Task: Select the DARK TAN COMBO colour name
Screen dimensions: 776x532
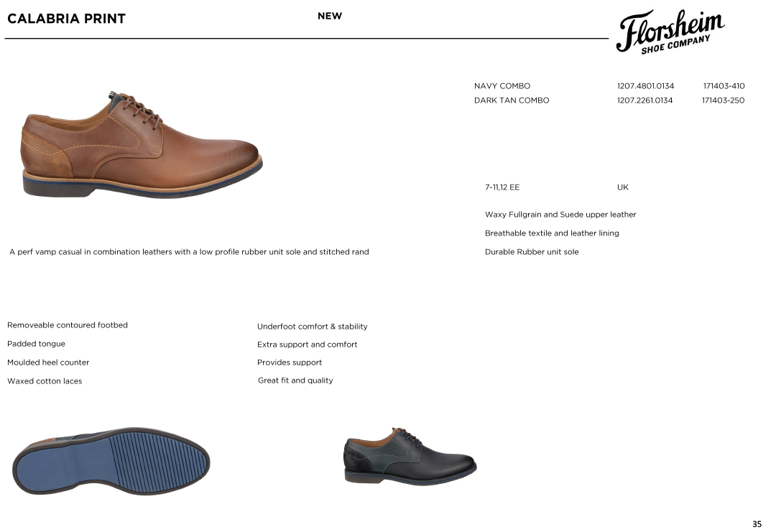Action: point(512,101)
